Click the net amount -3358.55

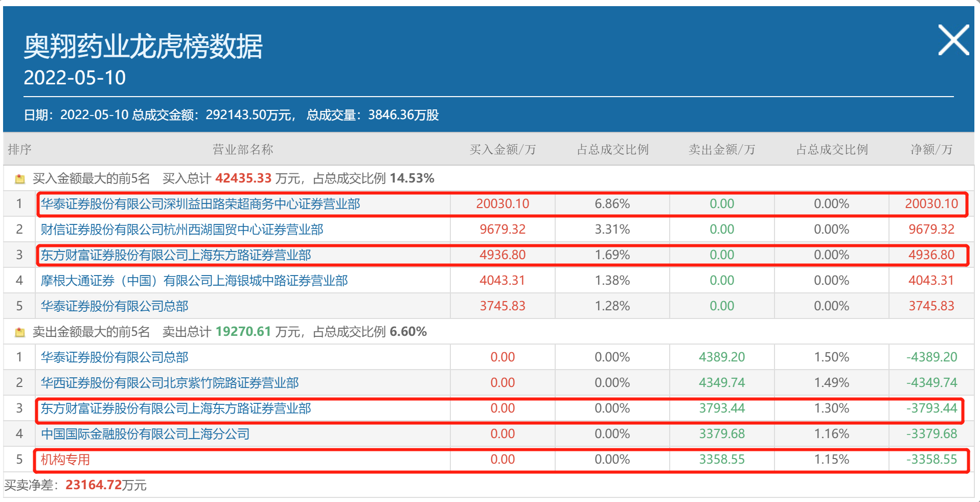(931, 460)
